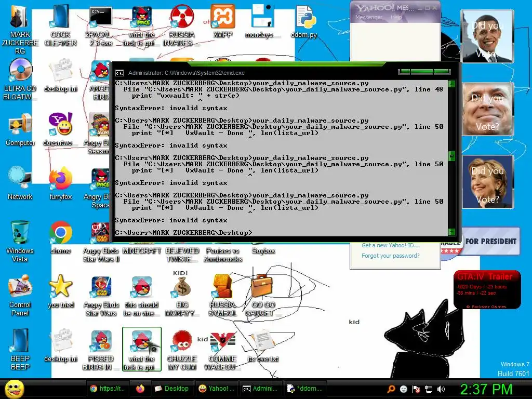
Task: Switch to the *ddom... taskbar button
Action: click(x=304, y=389)
